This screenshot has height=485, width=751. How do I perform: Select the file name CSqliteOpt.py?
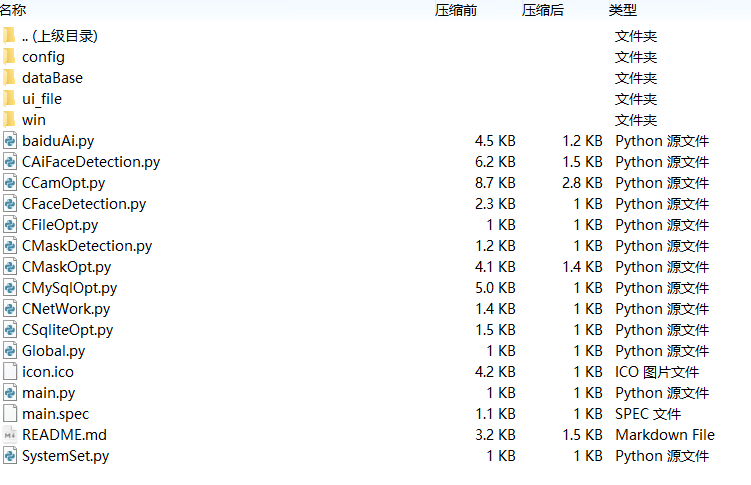coord(68,330)
